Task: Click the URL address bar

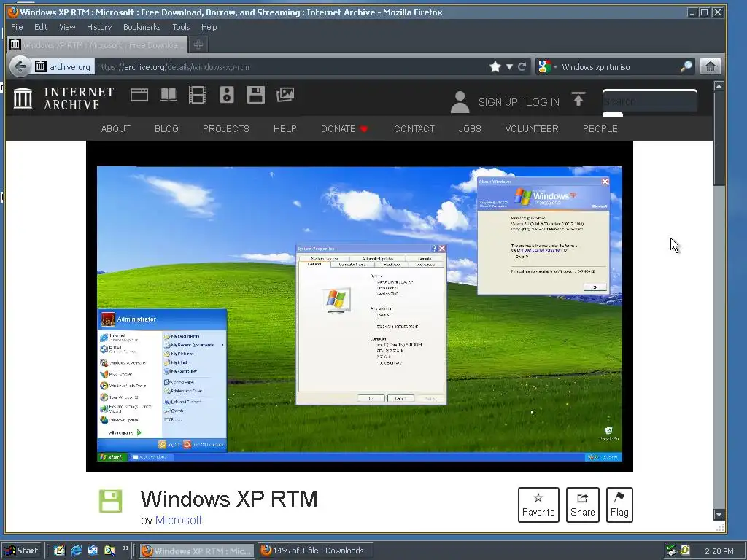Action: [x=290, y=66]
